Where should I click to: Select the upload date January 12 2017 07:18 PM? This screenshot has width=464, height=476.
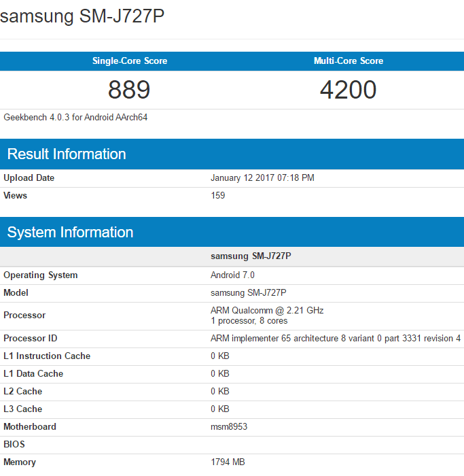click(262, 177)
